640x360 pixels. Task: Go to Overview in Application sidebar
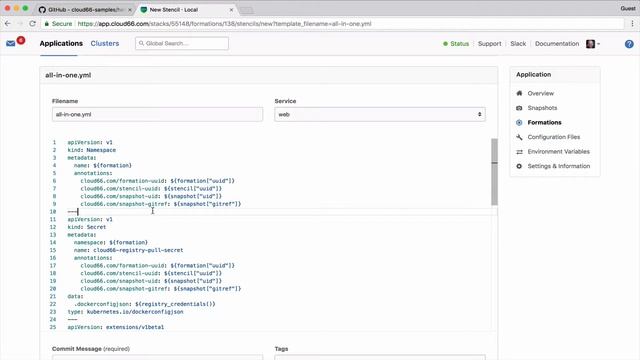540,93
